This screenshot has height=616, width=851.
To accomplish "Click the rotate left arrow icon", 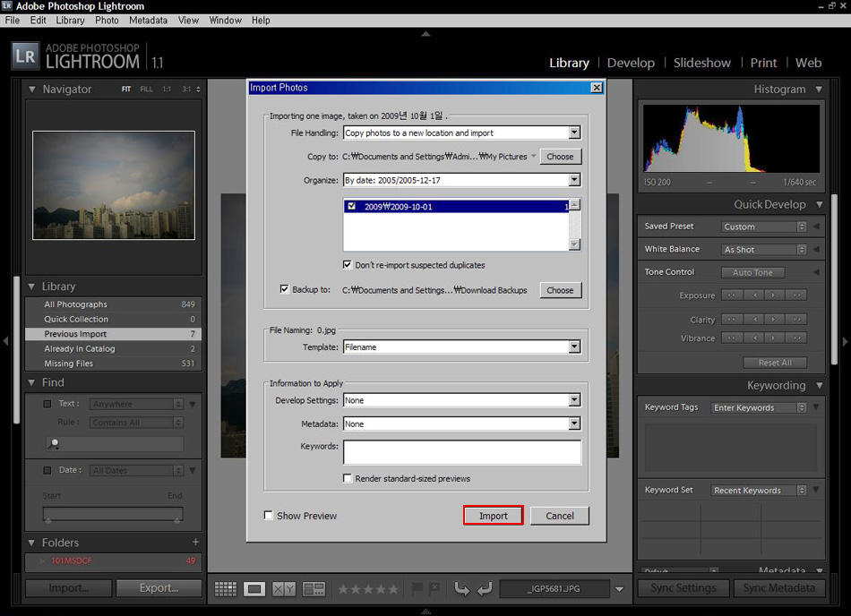I will pyautogui.click(x=462, y=588).
